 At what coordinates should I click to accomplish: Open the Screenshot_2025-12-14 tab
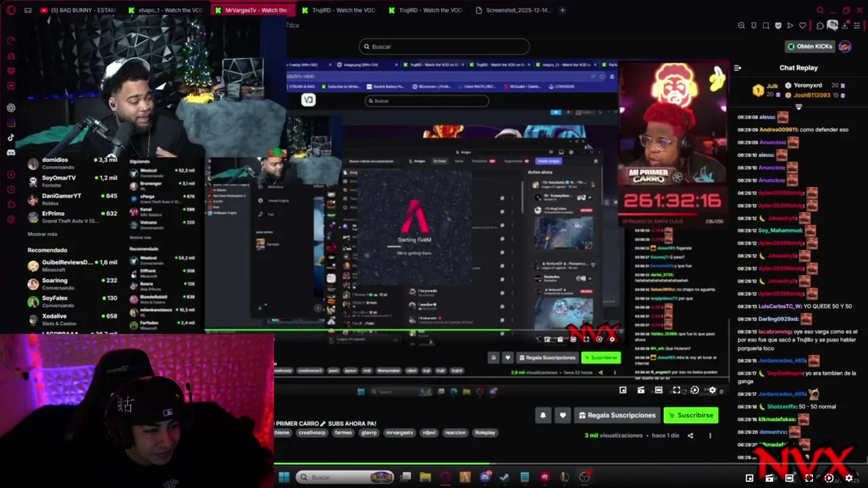pyautogui.click(x=514, y=10)
